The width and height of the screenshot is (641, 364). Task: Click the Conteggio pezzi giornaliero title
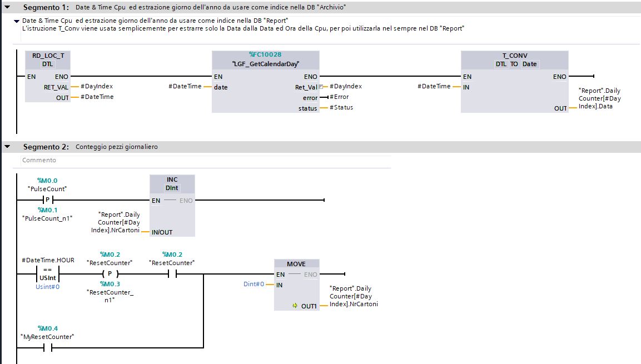(117, 147)
